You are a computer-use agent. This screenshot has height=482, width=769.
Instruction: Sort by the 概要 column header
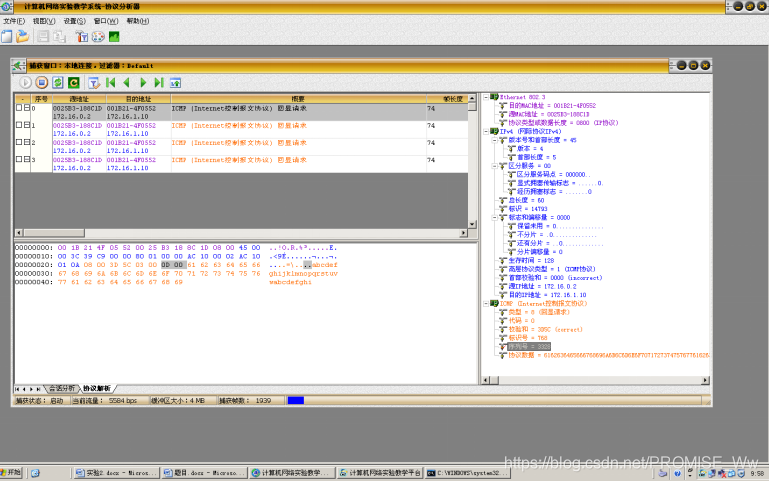[298, 99]
